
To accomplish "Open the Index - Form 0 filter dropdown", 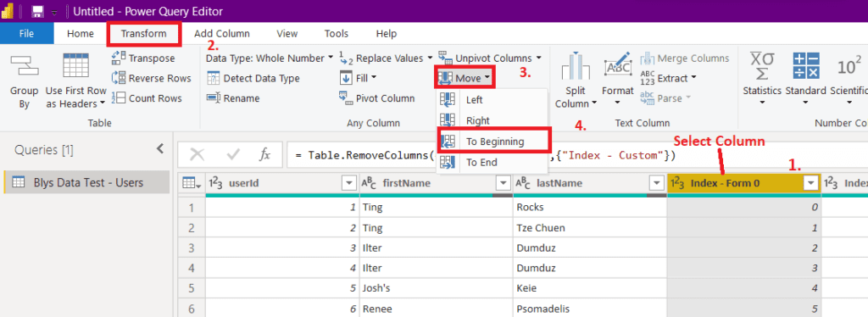I will pos(811,182).
